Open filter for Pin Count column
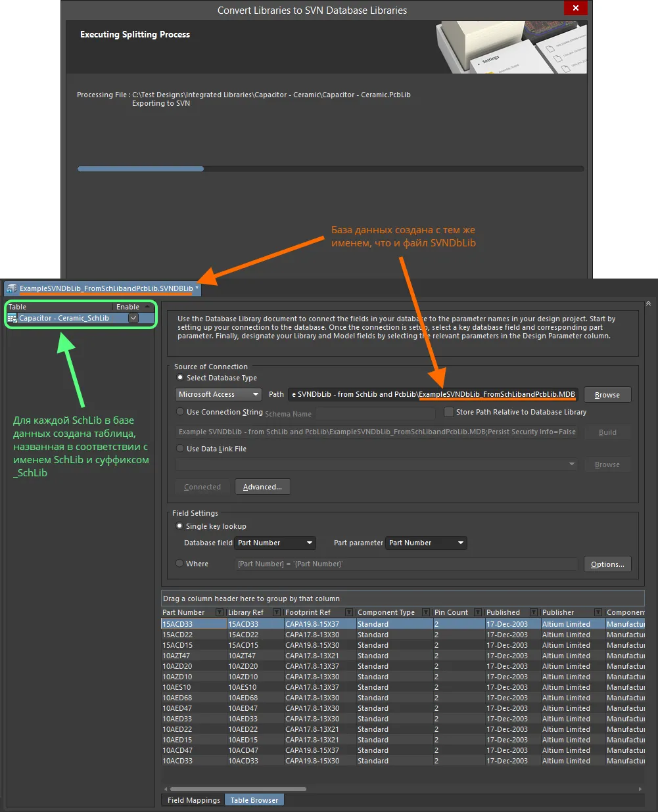Viewport: 658px width, 812px height. (478, 612)
